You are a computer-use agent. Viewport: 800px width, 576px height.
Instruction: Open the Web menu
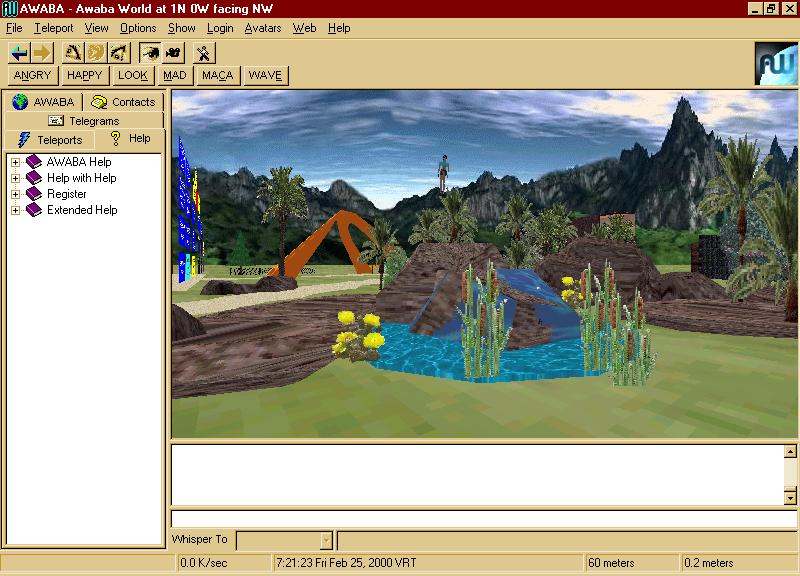tap(304, 28)
